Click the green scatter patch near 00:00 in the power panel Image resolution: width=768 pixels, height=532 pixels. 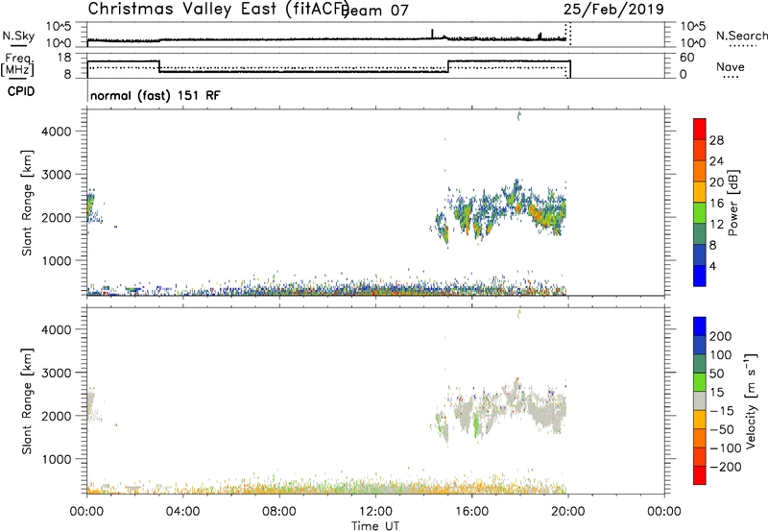click(x=90, y=205)
